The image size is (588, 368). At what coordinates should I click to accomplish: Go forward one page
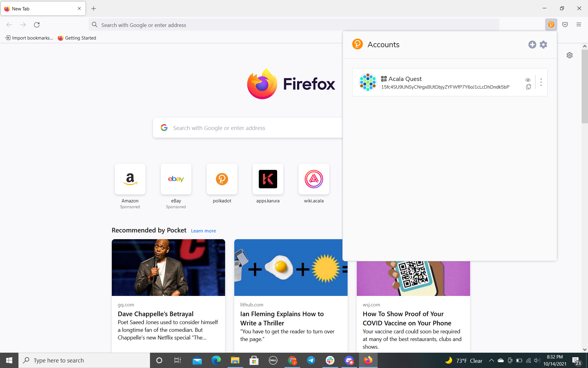23,25
